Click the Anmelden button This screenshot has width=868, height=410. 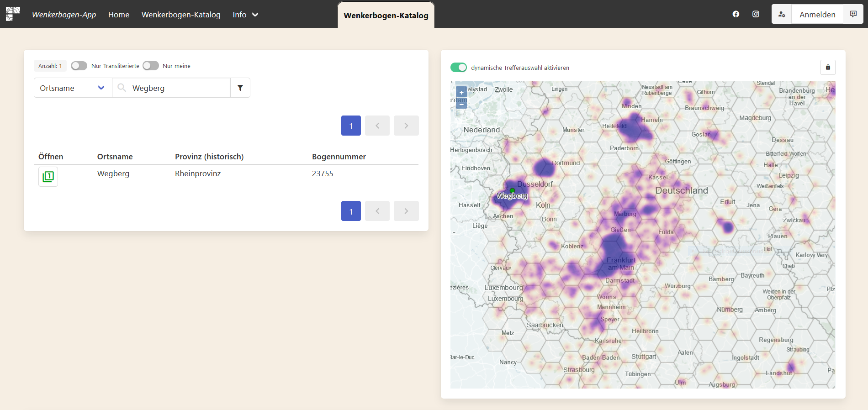pyautogui.click(x=817, y=15)
